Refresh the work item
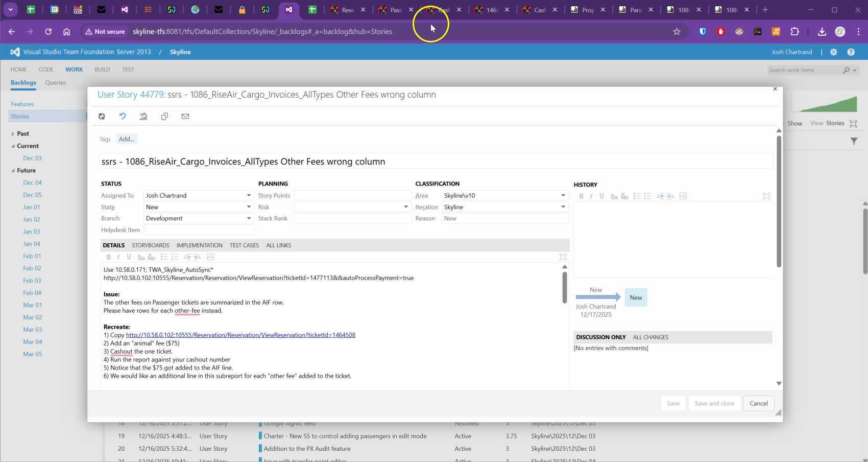Screen dimensions: 868x462 [102, 117]
